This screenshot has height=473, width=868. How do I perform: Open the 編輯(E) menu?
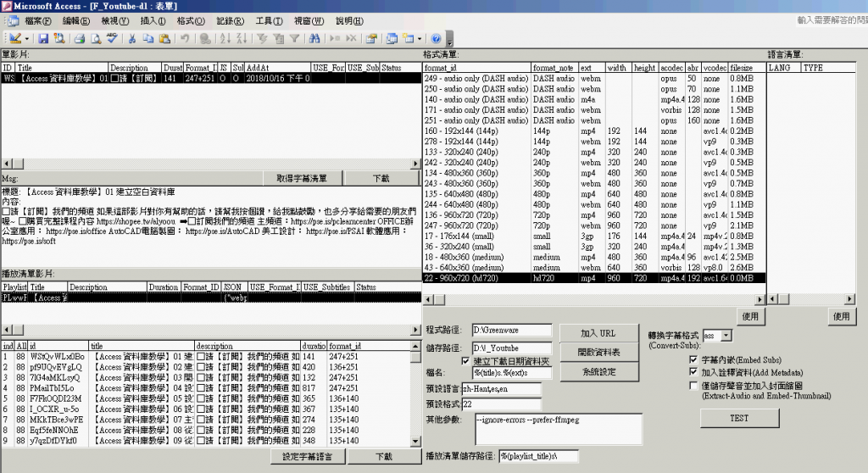(x=75, y=21)
